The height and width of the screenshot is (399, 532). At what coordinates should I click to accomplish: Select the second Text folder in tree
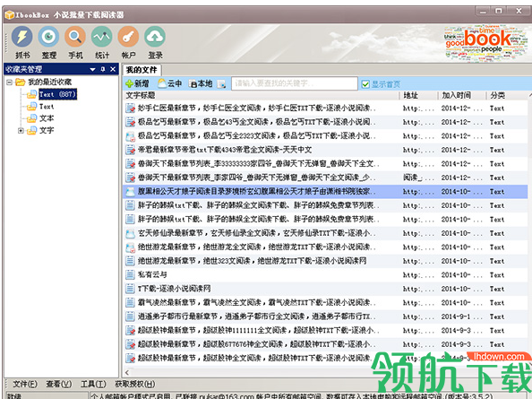(x=47, y=107)
